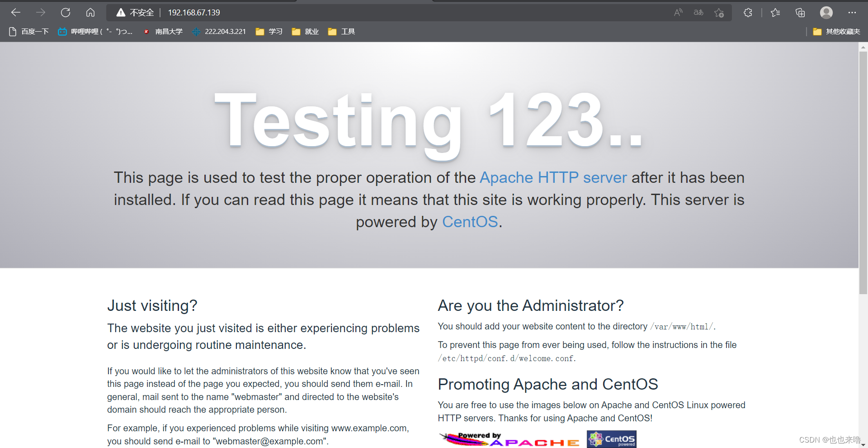
Task: Open the Settings and more menu
Action: [x=852, y=13]
